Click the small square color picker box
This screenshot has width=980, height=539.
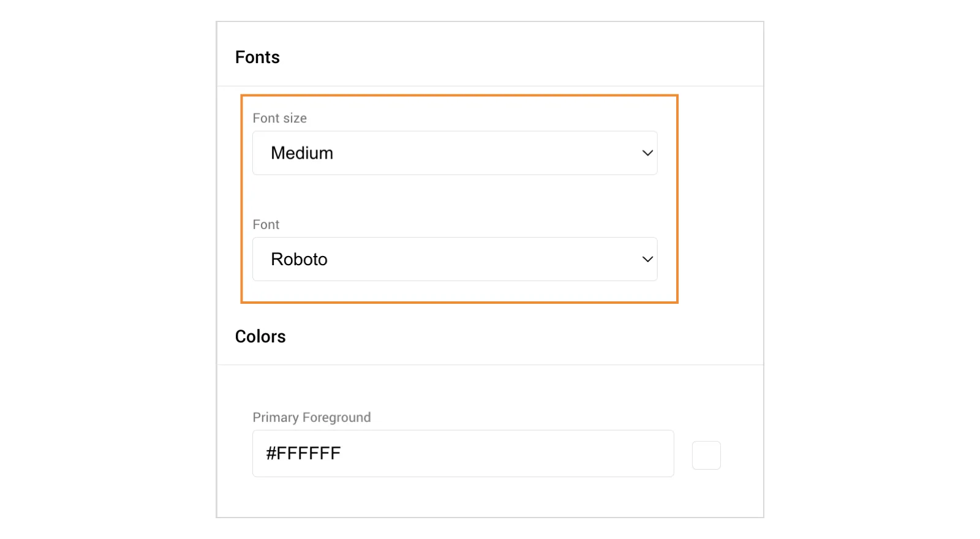(706, 455)
